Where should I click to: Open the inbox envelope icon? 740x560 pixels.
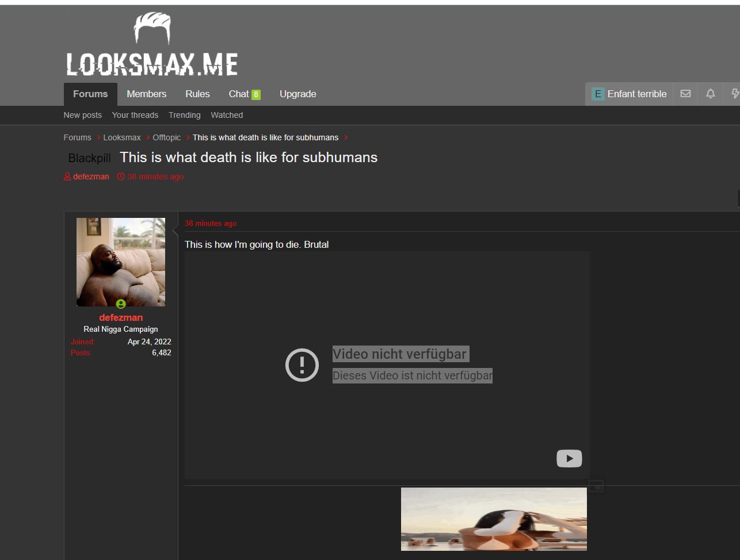pyautogui.click(x=685, y=94)
